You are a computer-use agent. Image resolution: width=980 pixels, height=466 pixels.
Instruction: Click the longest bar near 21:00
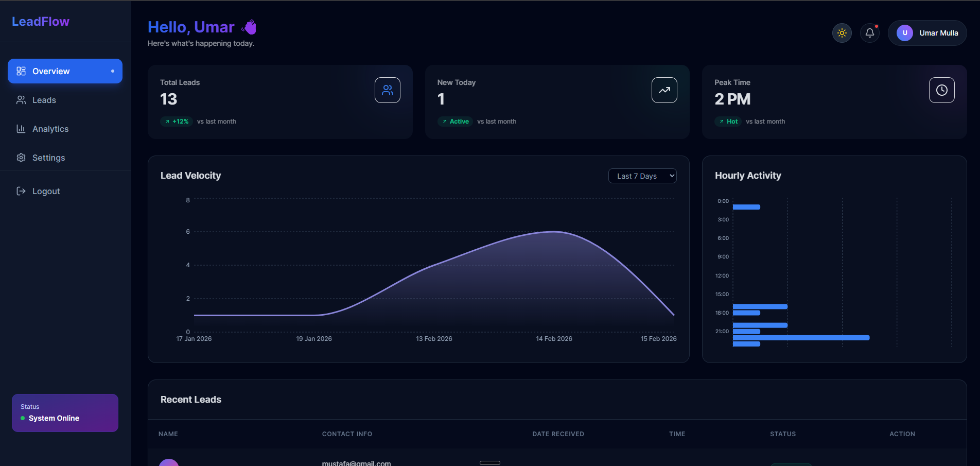pos(801,338)
